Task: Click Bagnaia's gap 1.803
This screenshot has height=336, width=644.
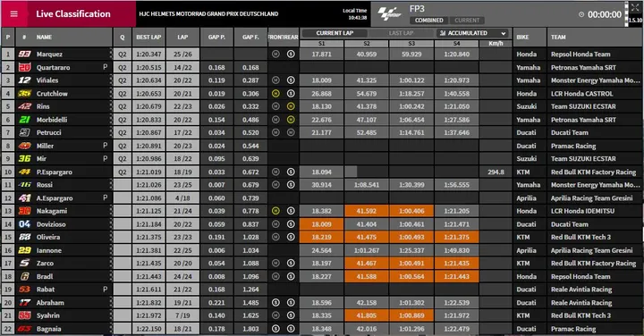Action: click(250, 329)
